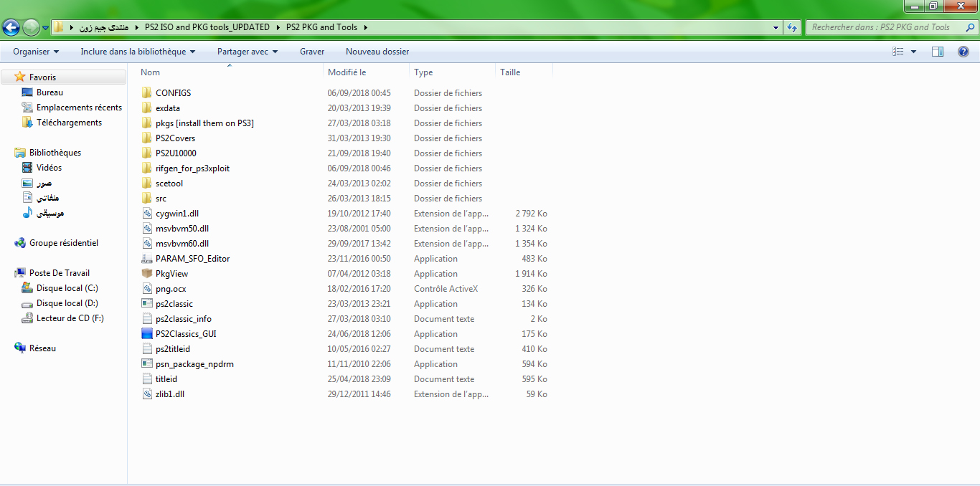Click the back navigation arrow
980x486 pixels.
(x=11, y=27)
